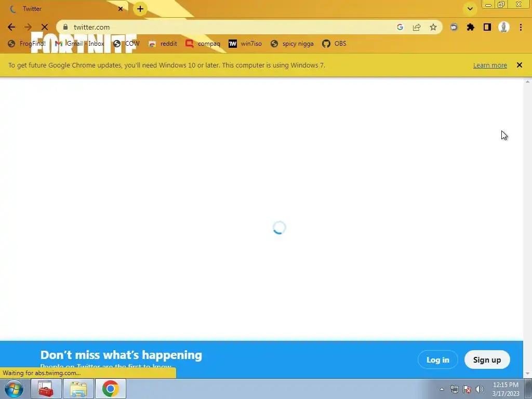Click the Chrome taskbar icon
The height and width of the screenshot is (399, 532).
111,389
